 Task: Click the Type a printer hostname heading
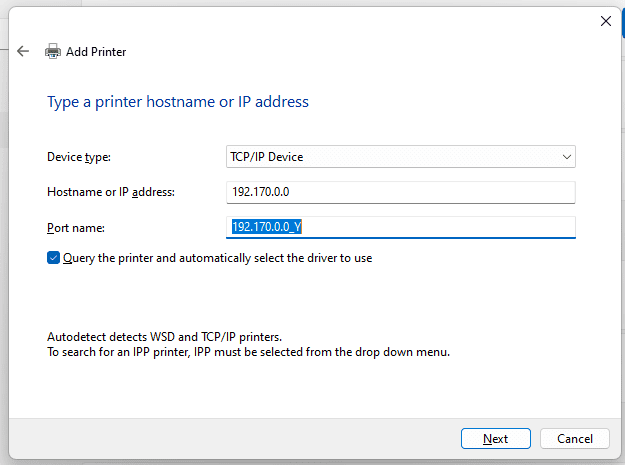178,102
